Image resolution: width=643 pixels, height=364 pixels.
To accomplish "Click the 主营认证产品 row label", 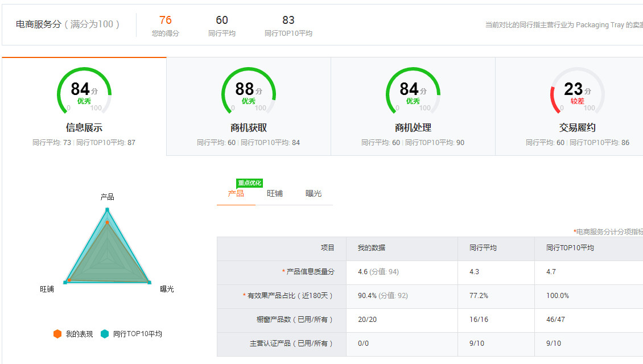I will (x=291, y=344).
